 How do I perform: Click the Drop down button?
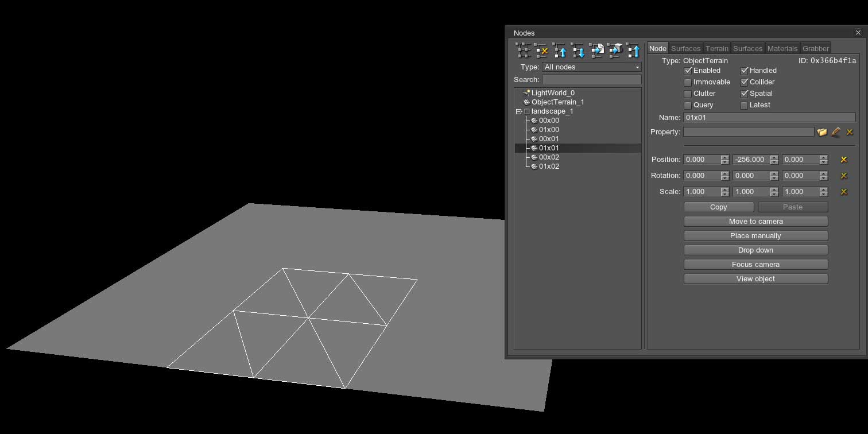755,250
